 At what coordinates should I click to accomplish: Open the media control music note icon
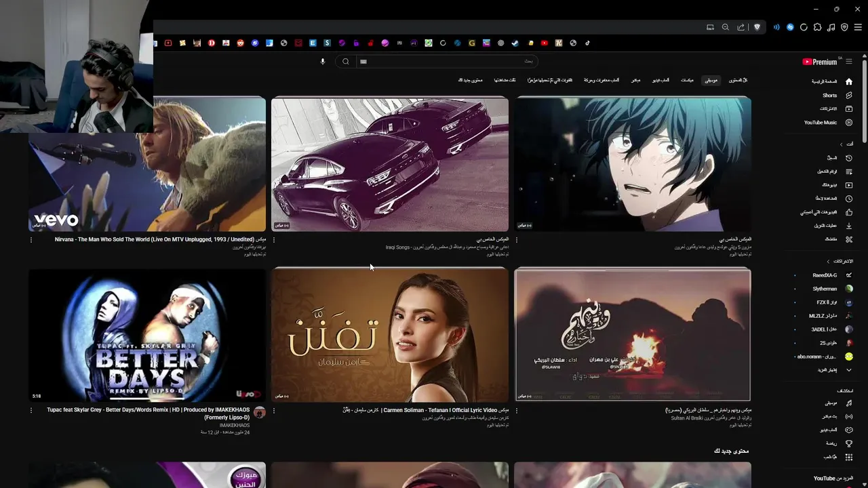[831, 27]
